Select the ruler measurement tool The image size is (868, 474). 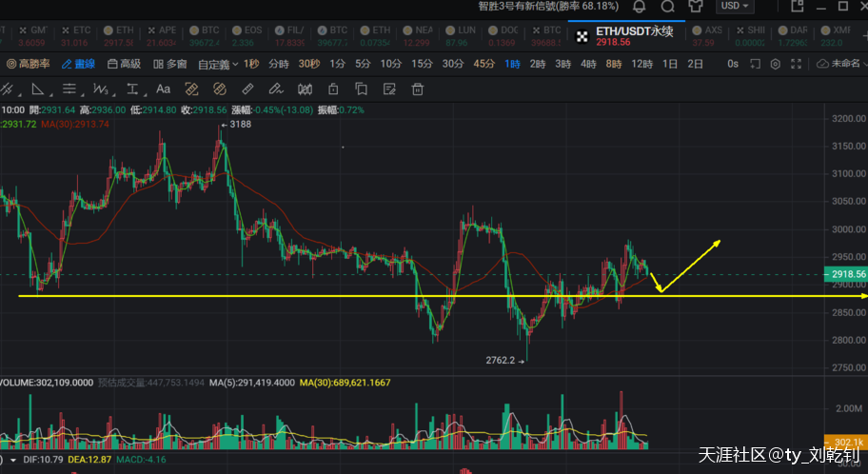coord(247,89)
